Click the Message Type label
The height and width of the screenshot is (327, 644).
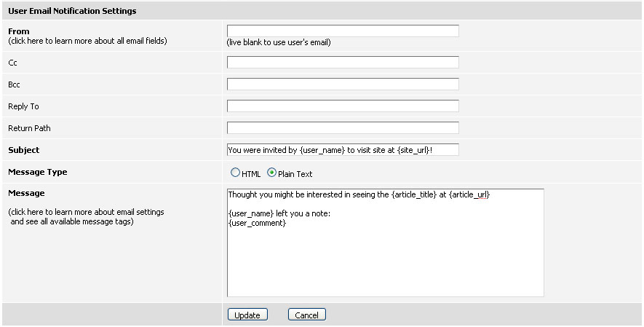coord(38,172)
